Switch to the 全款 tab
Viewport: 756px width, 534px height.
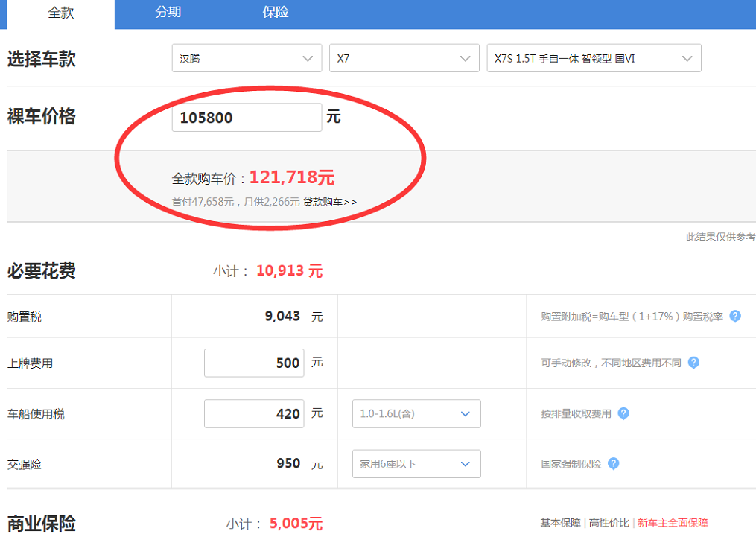click(61, 13)
